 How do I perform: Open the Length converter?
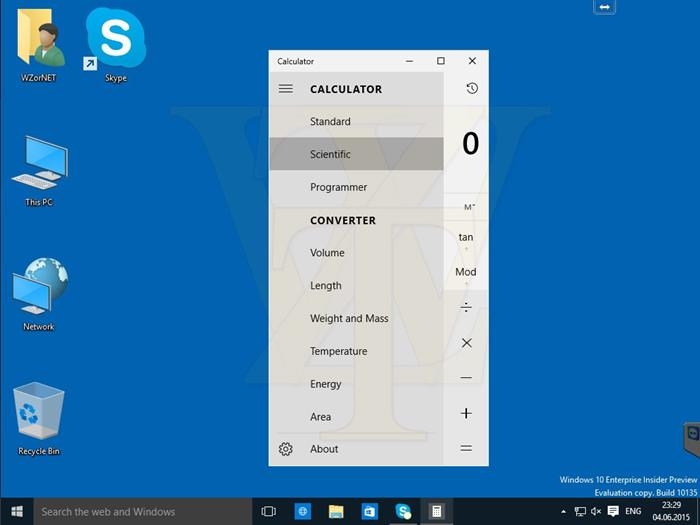click(356, 286)
